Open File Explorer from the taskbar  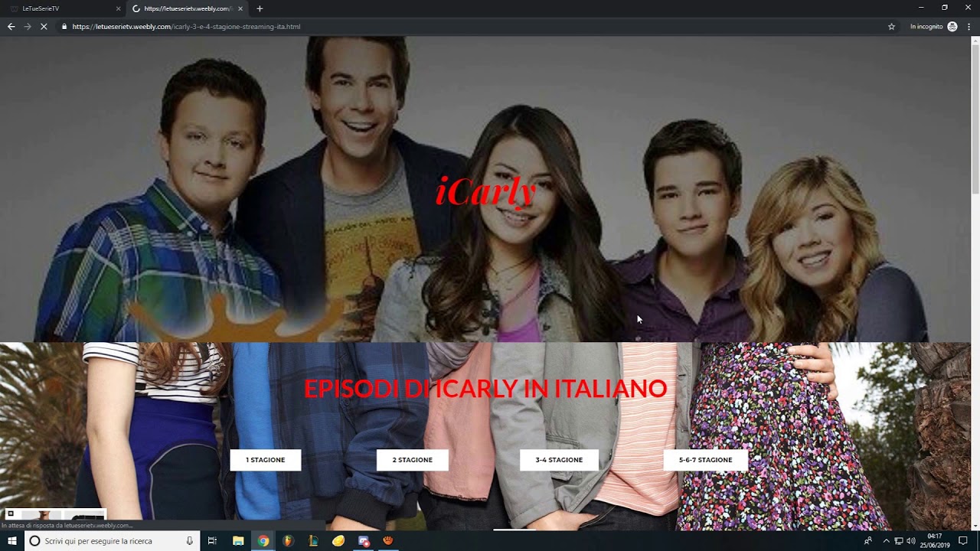[x=238, y=541]
